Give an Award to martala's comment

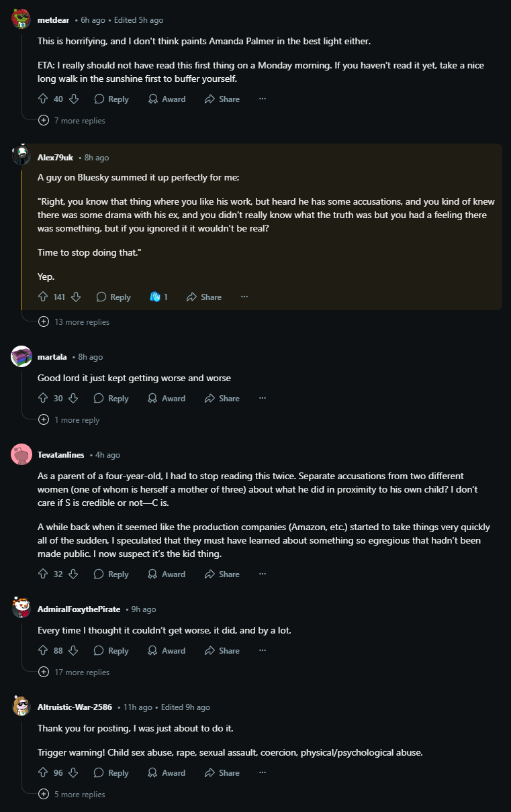click(167, 398)
